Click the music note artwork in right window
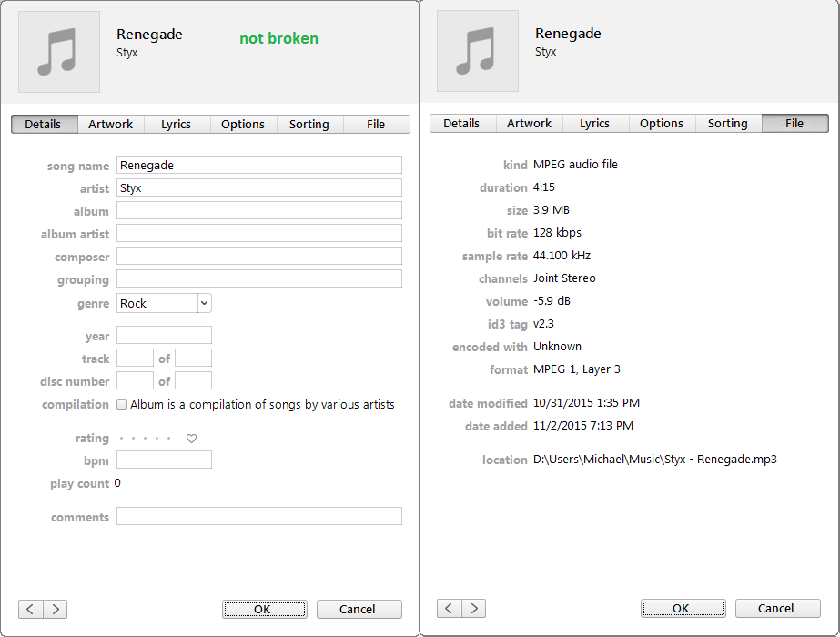This screenshot has width=840, height=637. pos(477,51)
